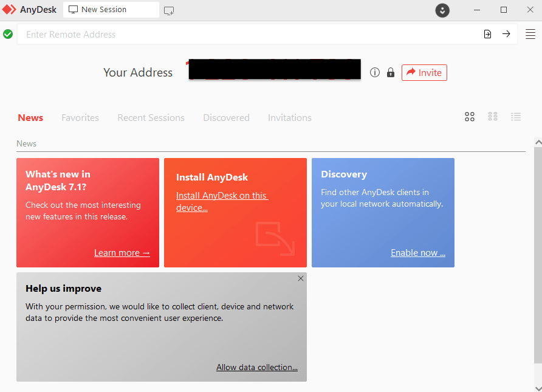Click the Invite button
Viewport: 542px width, 392px height.
[424, 72]
